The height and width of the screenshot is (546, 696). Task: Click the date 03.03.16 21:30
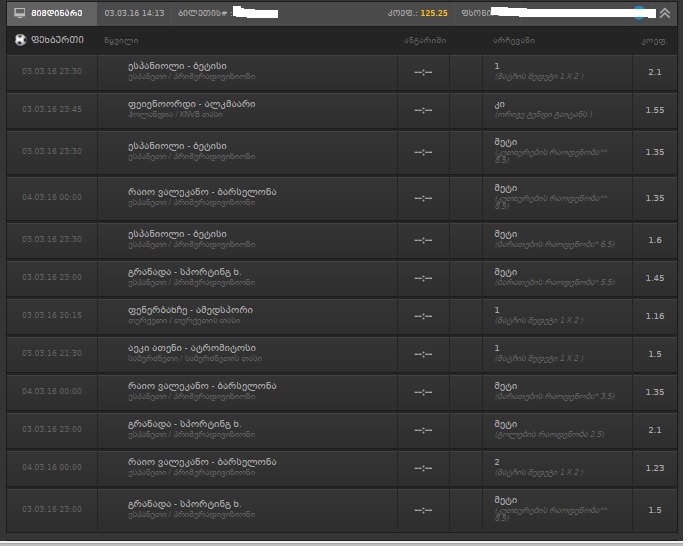(51, 353)
